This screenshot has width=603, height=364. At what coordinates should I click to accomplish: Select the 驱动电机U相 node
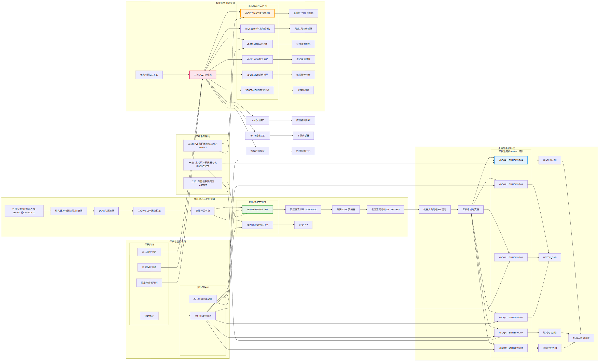550,160
